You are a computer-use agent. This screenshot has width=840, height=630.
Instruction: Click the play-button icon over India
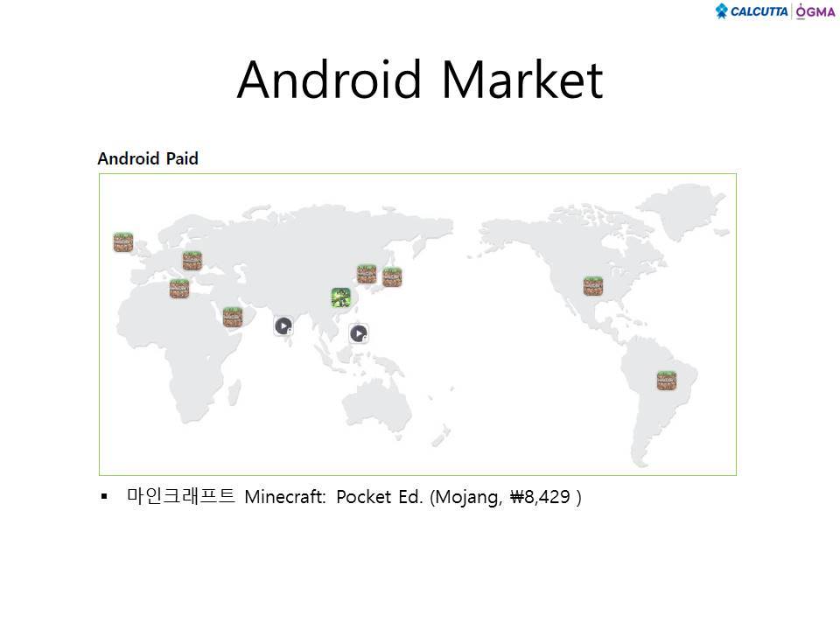pyautogui.click(x=283, y=325)
